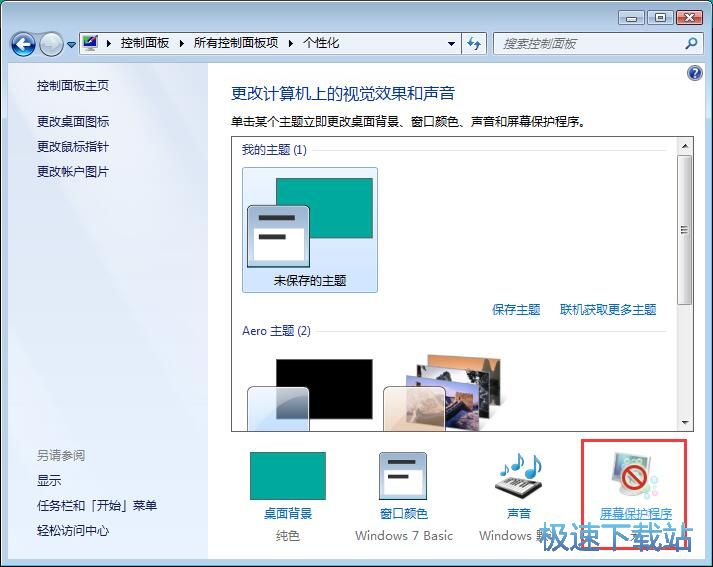Refresh the page with the refresh icon
This screenshot has height=567, width=713.
[x=474, y=44]
